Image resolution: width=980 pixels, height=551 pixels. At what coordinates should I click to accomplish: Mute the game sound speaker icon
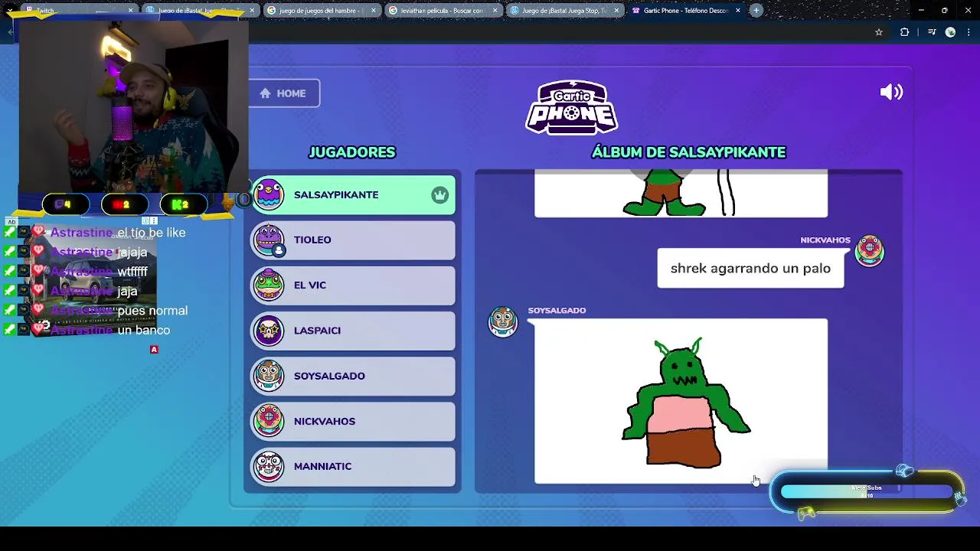pyautogui.click(x=891, y=93)
